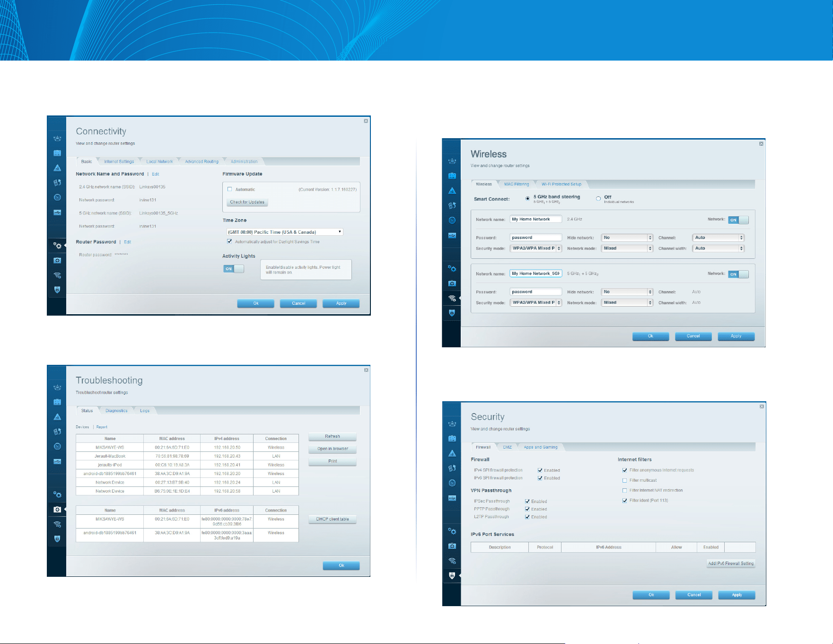Expand the 2.4 GHz Channel width dropdown
This screenshot has width=833, height=644.
(719, 248)
